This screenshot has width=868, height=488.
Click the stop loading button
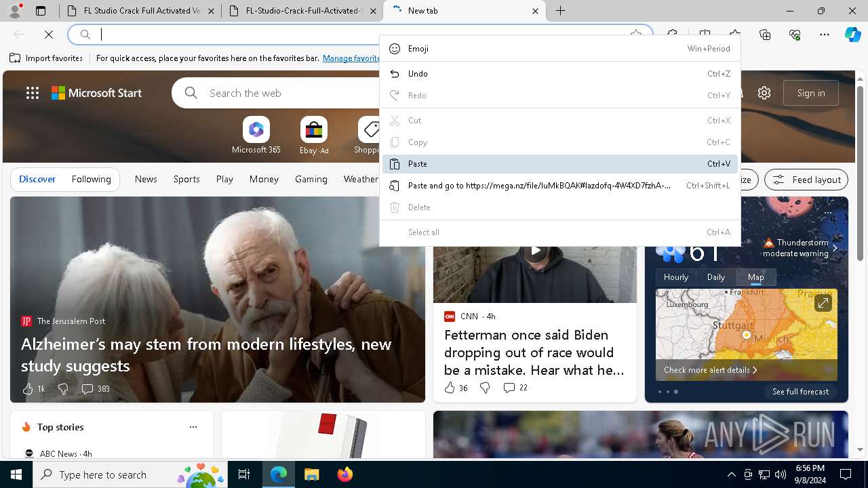[49, 35]
